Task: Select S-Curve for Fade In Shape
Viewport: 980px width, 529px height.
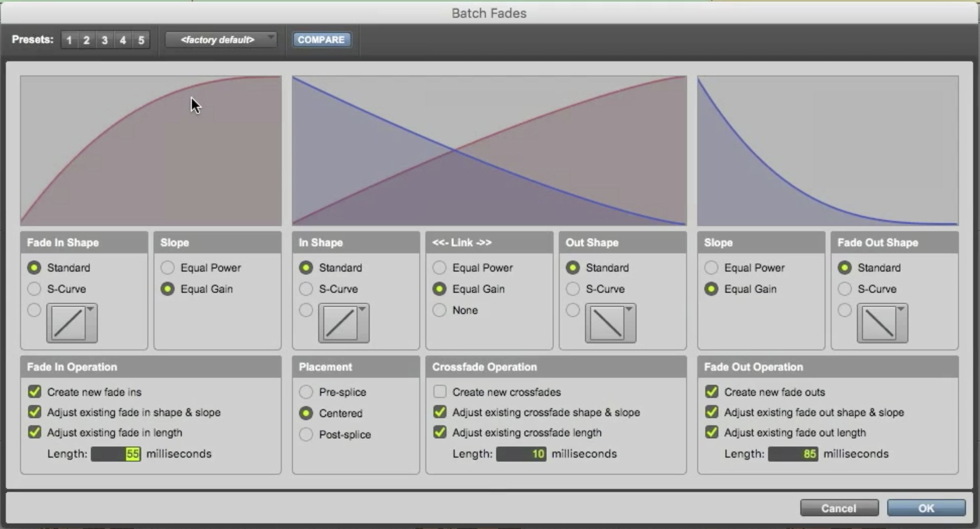Action: (x=34, y=289)
